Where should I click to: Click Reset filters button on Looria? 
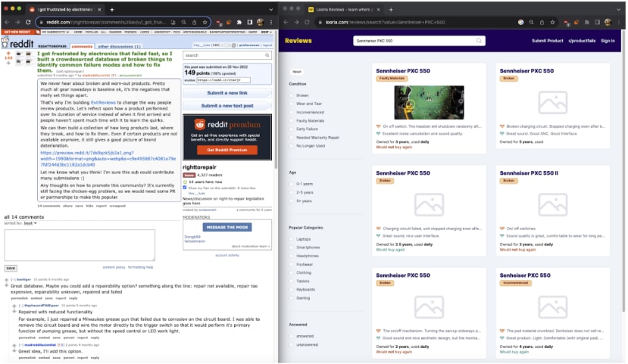[297, 72]
